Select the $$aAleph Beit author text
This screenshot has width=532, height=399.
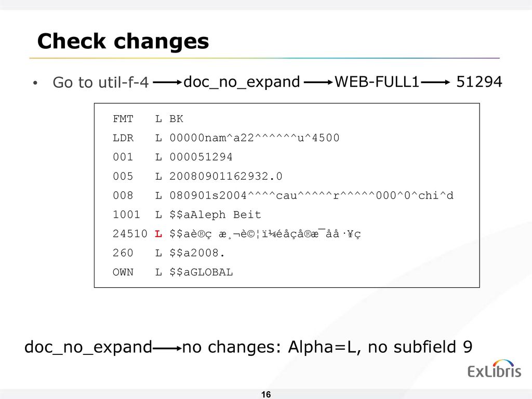tap(215, 215)
